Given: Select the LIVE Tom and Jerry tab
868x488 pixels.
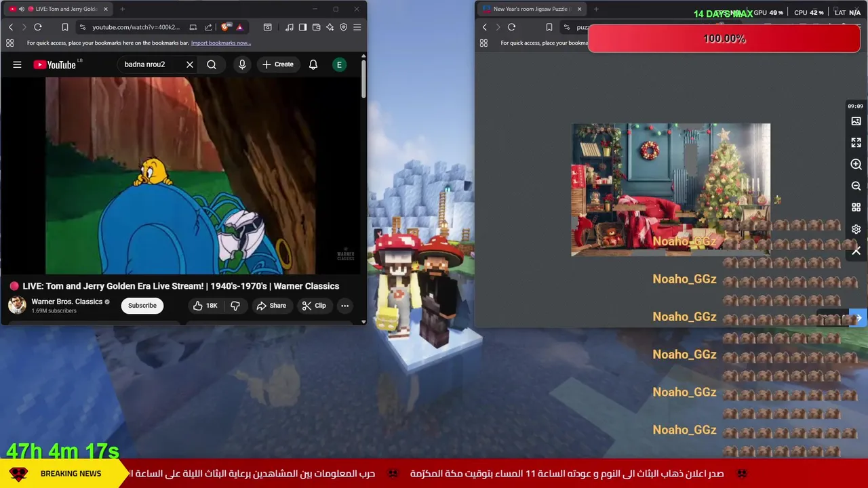Looking at the screenshot, I should 58,9.
